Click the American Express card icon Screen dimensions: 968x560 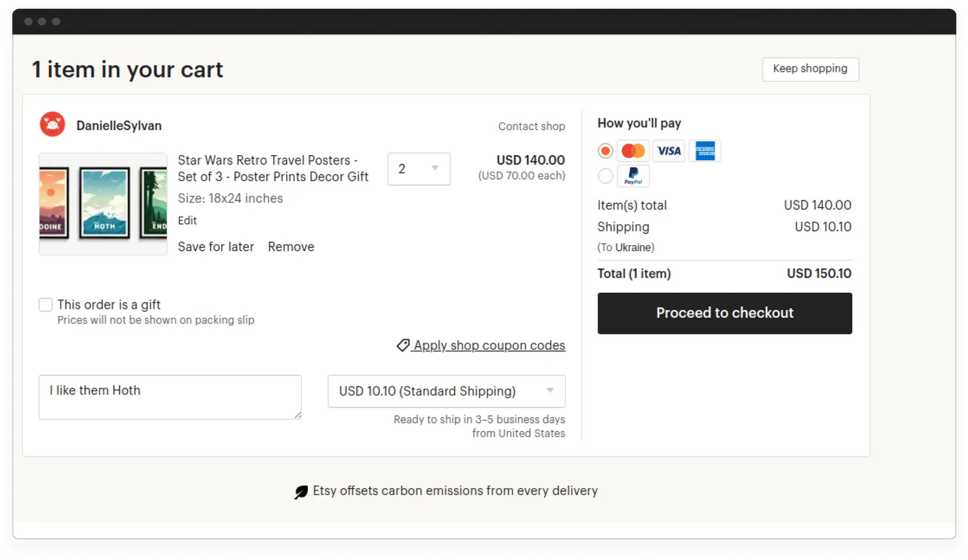(705, 151)
